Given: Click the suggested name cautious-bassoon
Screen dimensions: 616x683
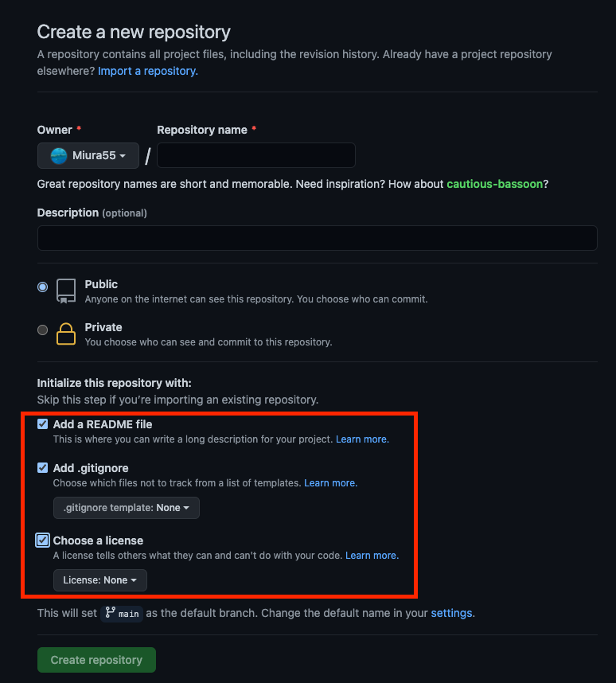Looking at the screenshot, I should coord(494,184).
